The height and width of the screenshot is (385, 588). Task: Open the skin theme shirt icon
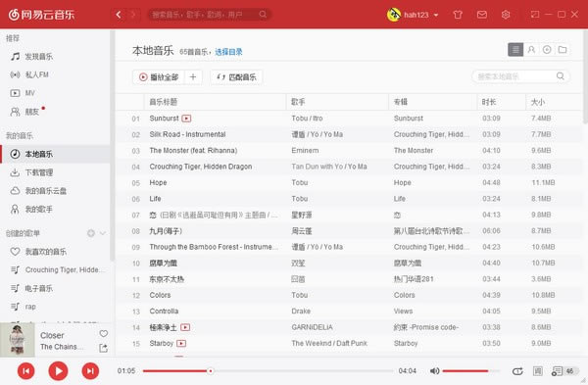458,15
